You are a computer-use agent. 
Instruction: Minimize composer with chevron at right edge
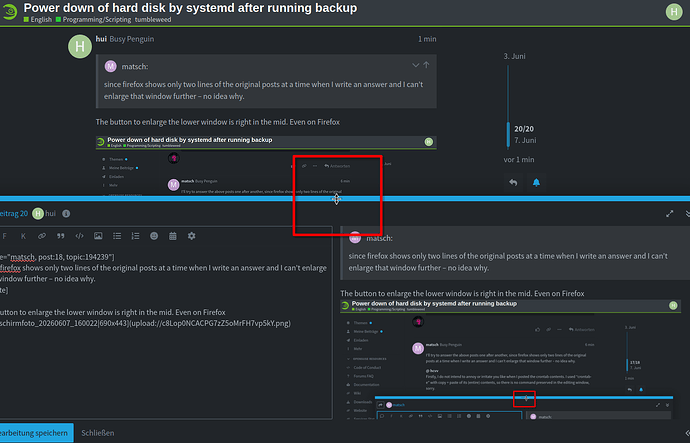pos(687,214)
